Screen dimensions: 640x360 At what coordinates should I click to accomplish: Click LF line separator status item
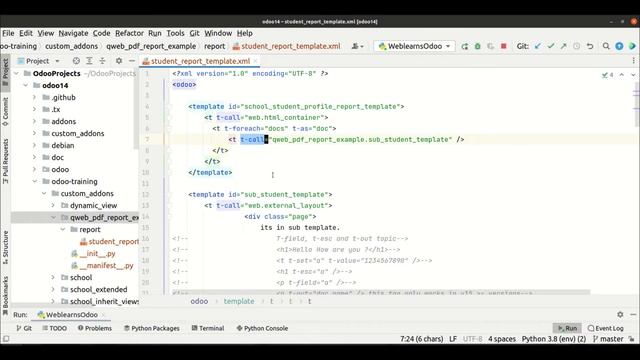coord(453,339)
